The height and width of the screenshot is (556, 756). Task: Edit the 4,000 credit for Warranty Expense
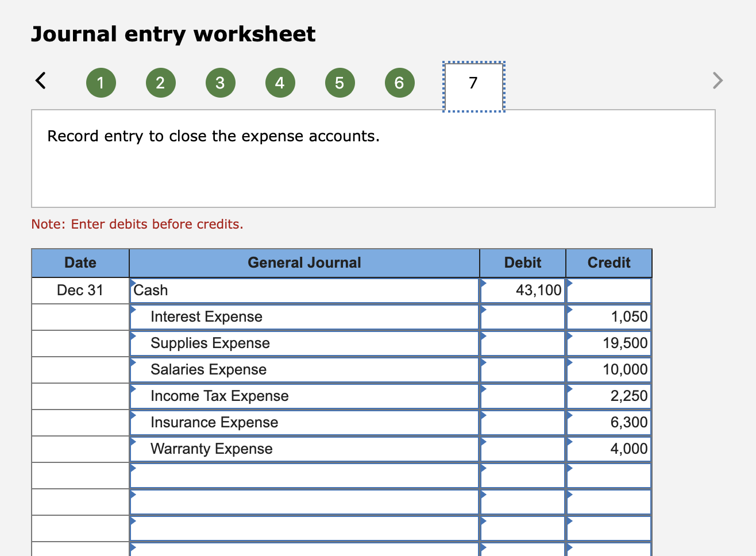click(x=609, y=449)
